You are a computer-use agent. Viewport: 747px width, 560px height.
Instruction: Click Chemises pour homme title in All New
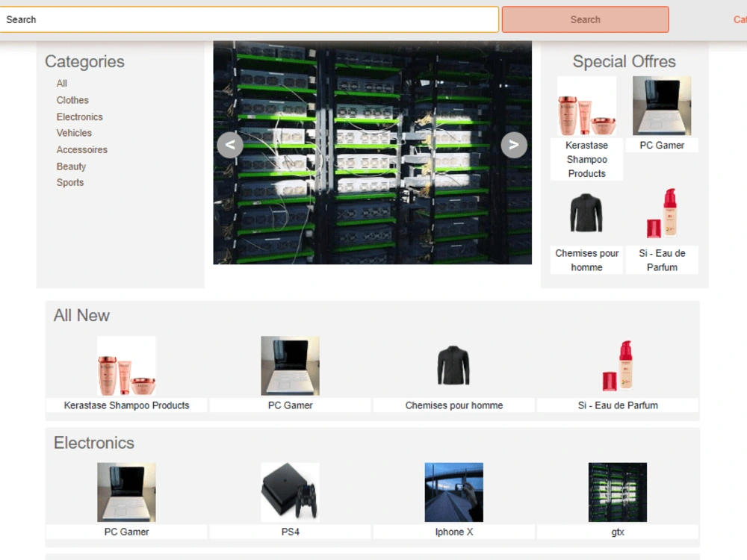point(453,405)
